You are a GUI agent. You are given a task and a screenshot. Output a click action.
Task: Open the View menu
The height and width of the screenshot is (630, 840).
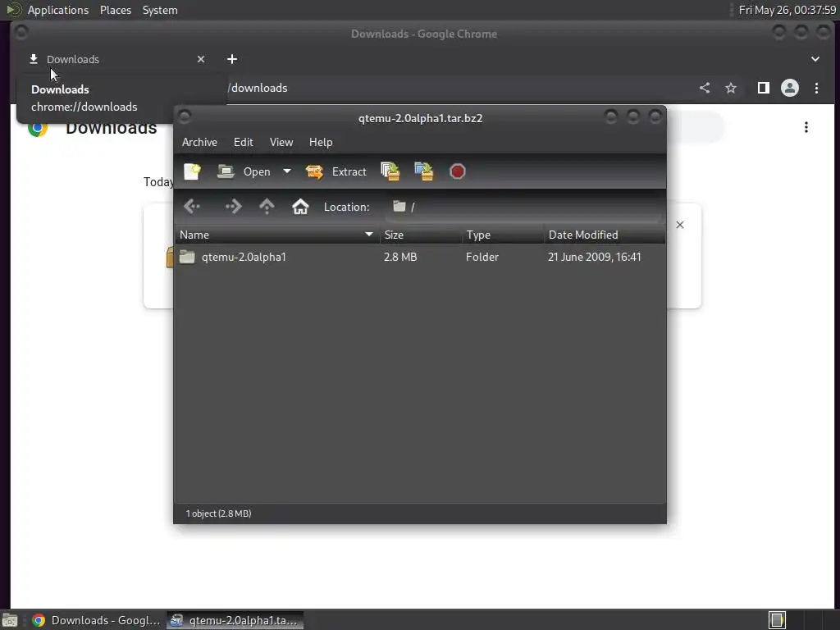(x=281, y=142)
